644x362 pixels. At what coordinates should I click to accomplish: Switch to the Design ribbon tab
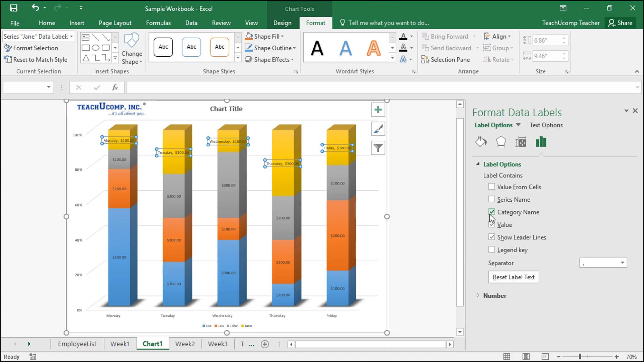pos(282,23)
